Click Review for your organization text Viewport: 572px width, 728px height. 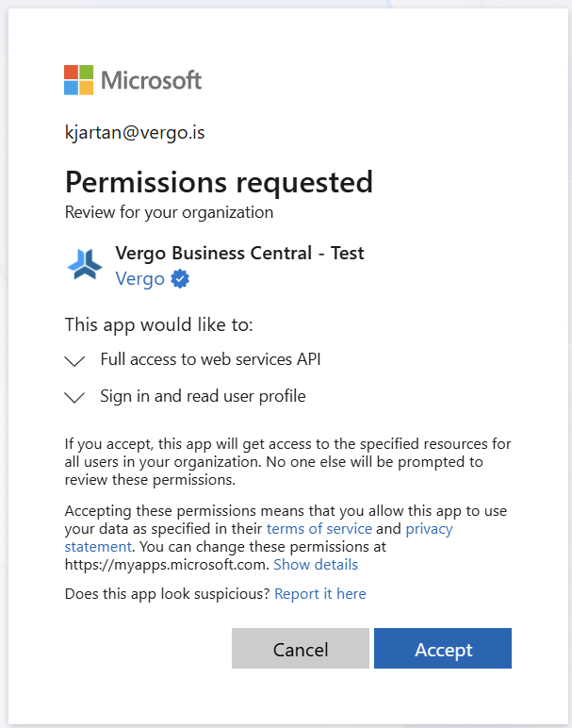(x=169, y=212)
